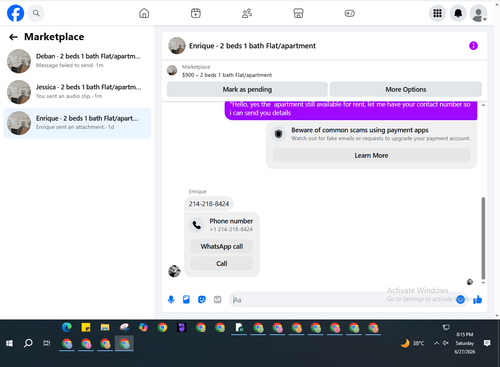Click the muted volume tray icon
Image resolution: width=500 pixels, height=367 pixels.
point(446,343)
